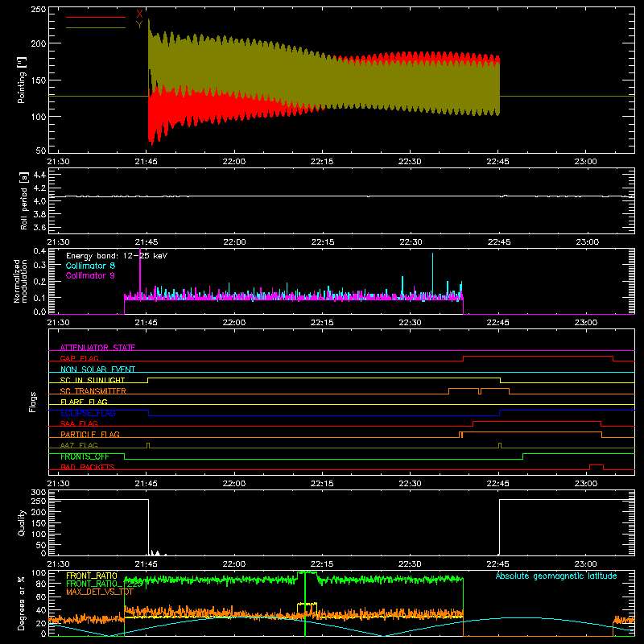Click the olive Y legend label
The height and width of the screenshot is (644, 644).
click(x=139, y=25)
